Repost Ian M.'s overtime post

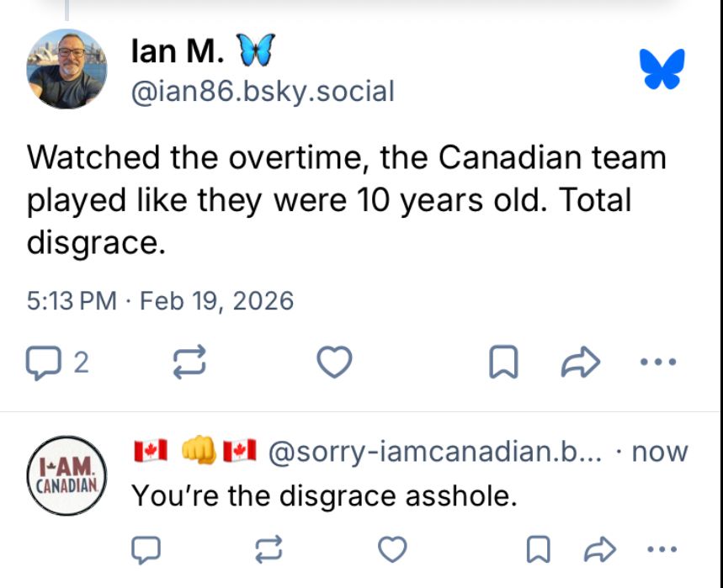189,363
